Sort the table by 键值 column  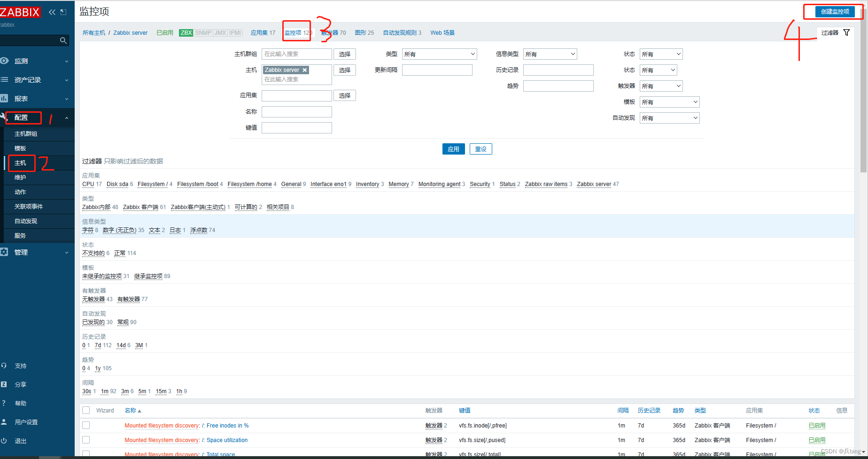pyautogui.click(x=465, y=411)
